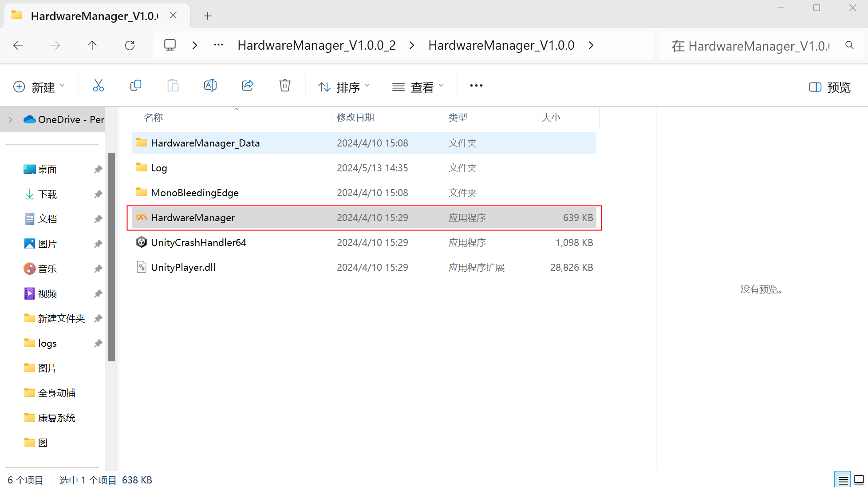This screenshot has height=487, width=868.
Task: Click HardwareManager_V1.0.0_2 breadcrumb
Action: click(x=316, y=45)
